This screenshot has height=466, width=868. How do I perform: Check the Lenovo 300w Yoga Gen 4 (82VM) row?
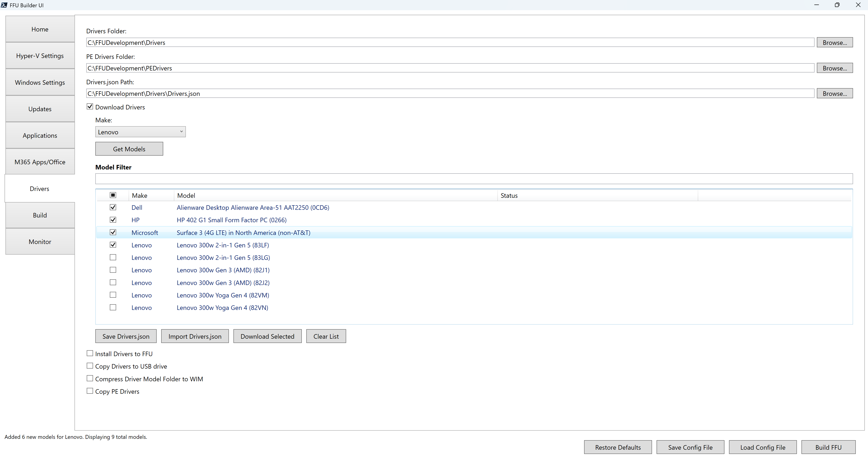[x=113, y=295]
